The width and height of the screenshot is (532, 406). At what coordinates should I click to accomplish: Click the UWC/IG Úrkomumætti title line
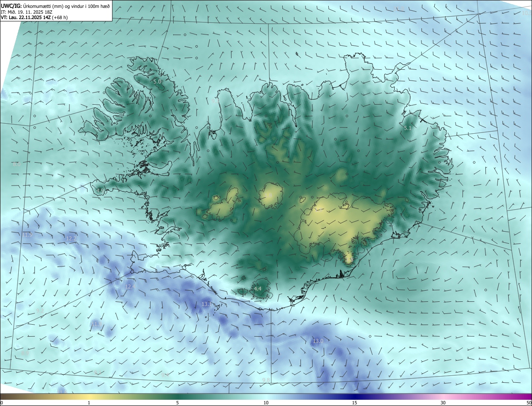coord(55,6)
